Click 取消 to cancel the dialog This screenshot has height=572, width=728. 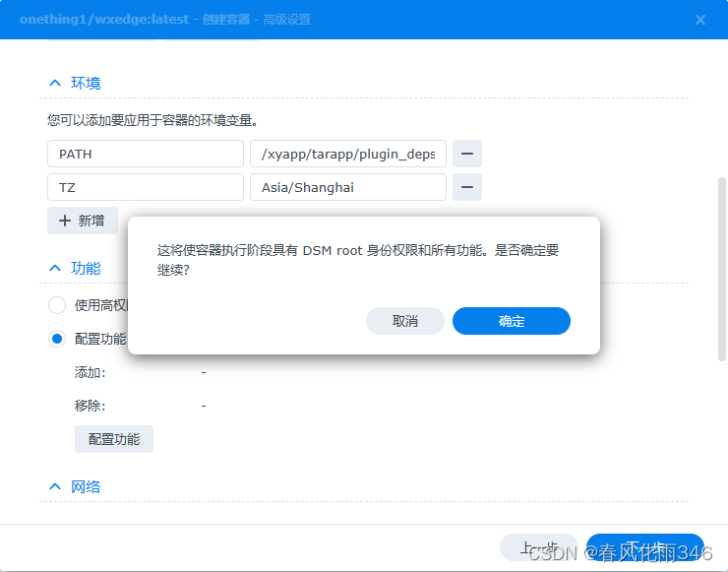point(404,321)
